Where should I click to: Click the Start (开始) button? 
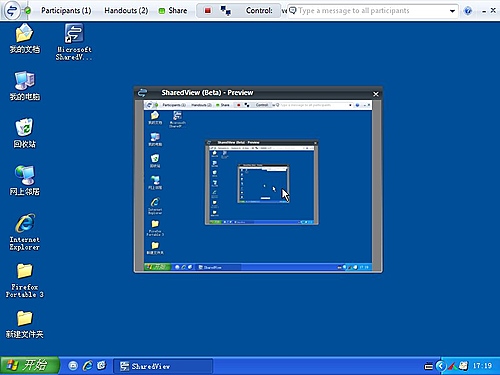[x=30, y=365]
